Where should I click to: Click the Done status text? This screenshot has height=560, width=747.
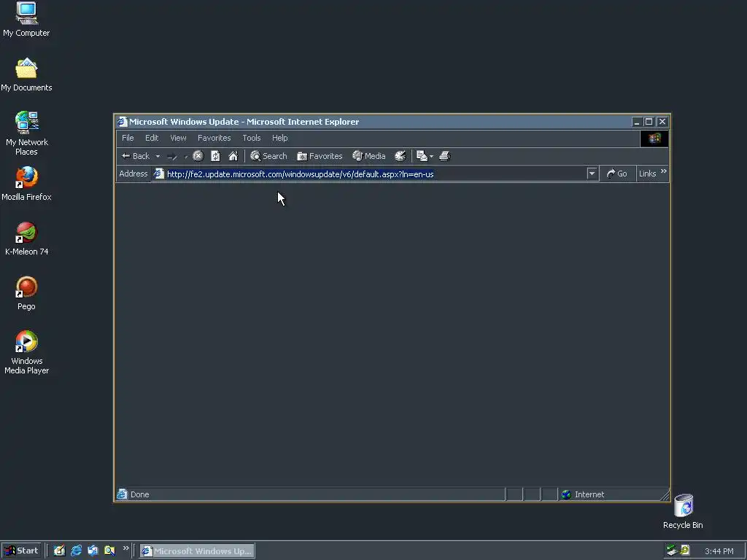point(140,495)
